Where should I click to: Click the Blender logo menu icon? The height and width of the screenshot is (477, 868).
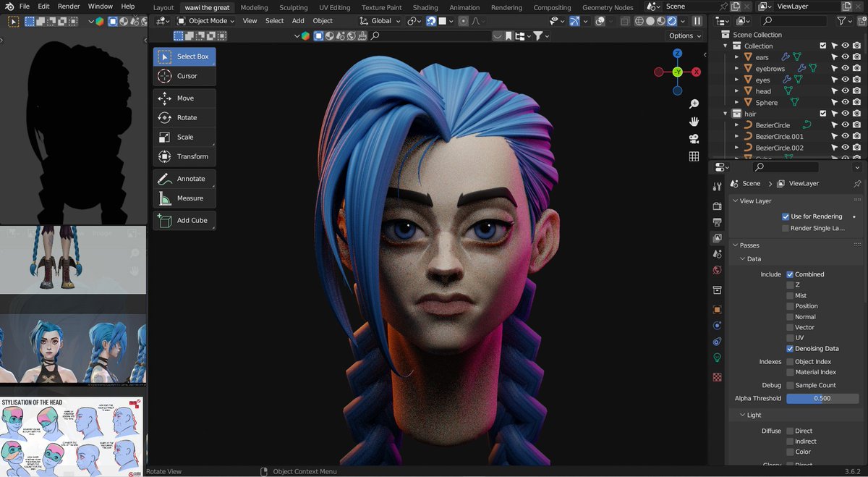tap(9, 7)
